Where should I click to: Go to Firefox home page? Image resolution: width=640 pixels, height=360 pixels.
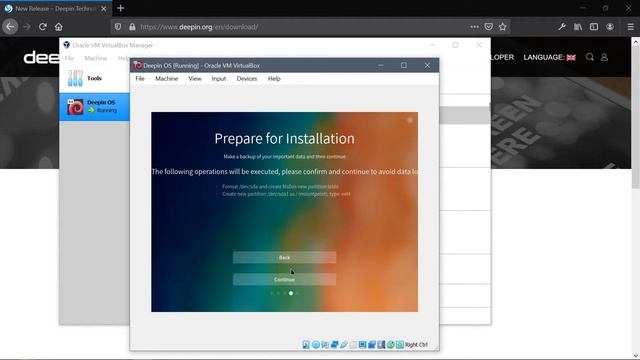pos(59,27)
